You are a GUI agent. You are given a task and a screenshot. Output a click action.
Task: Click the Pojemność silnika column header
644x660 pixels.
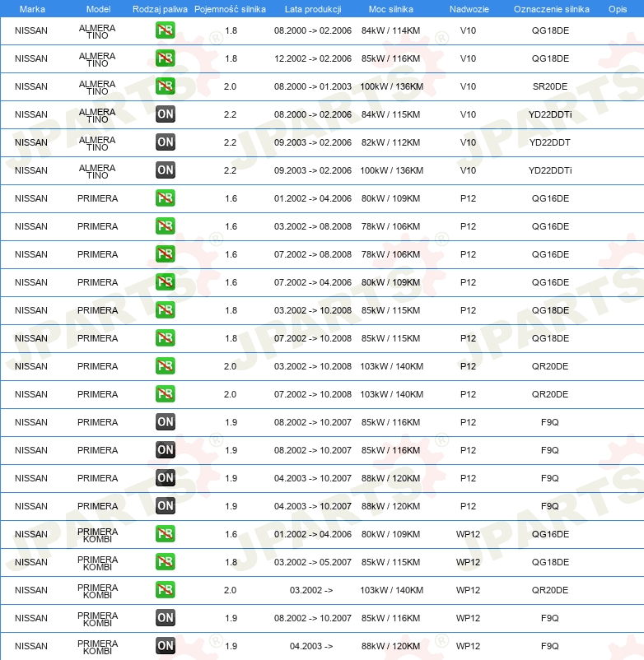pyautogui.click(x=230, y=9)
